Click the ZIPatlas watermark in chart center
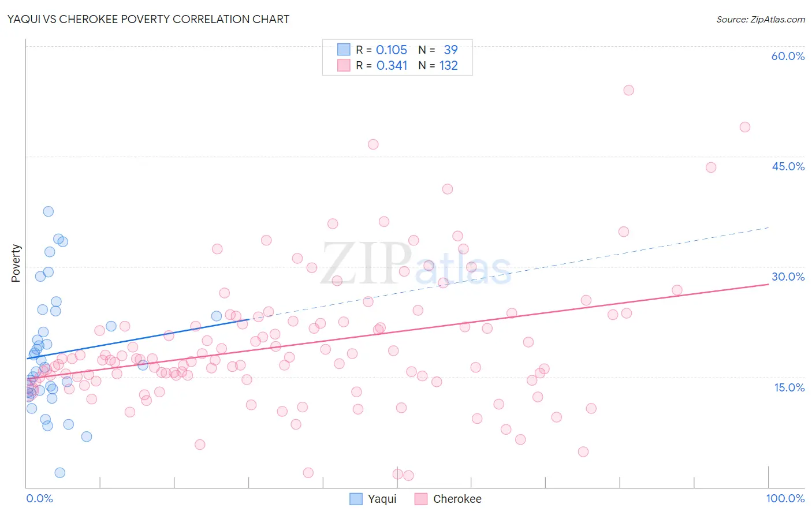Image resolution: width=812 pixels, height=515 pixels. point(416,264)
